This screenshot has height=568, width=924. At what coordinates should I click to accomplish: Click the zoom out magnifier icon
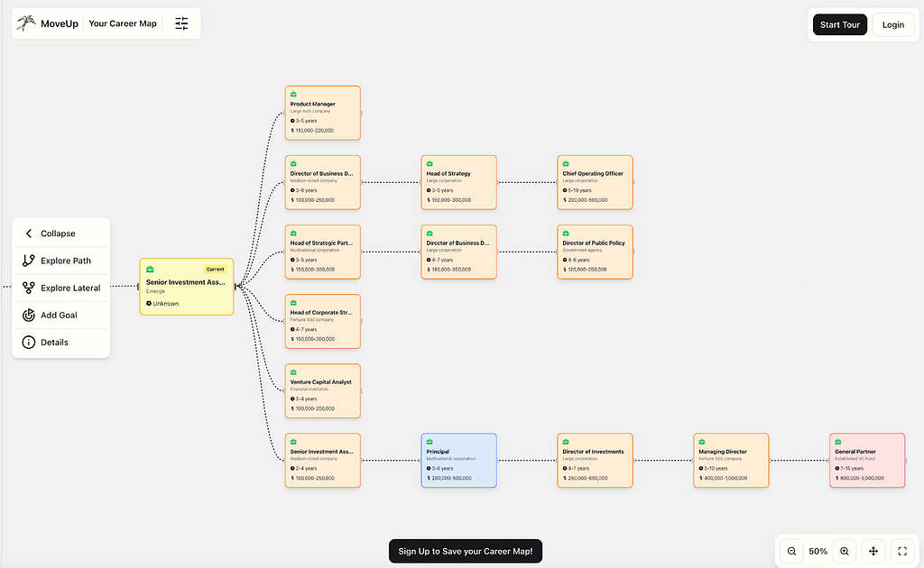tap(791, 551)
